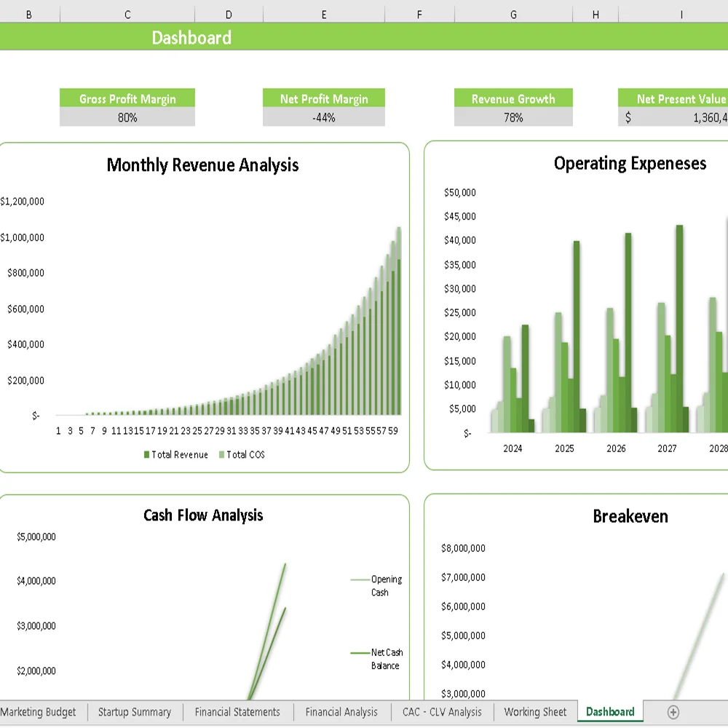Open the Financial Statements sheet
Image resolution: width=728 pixels, height=728 pixels.
tap(237, 712)
